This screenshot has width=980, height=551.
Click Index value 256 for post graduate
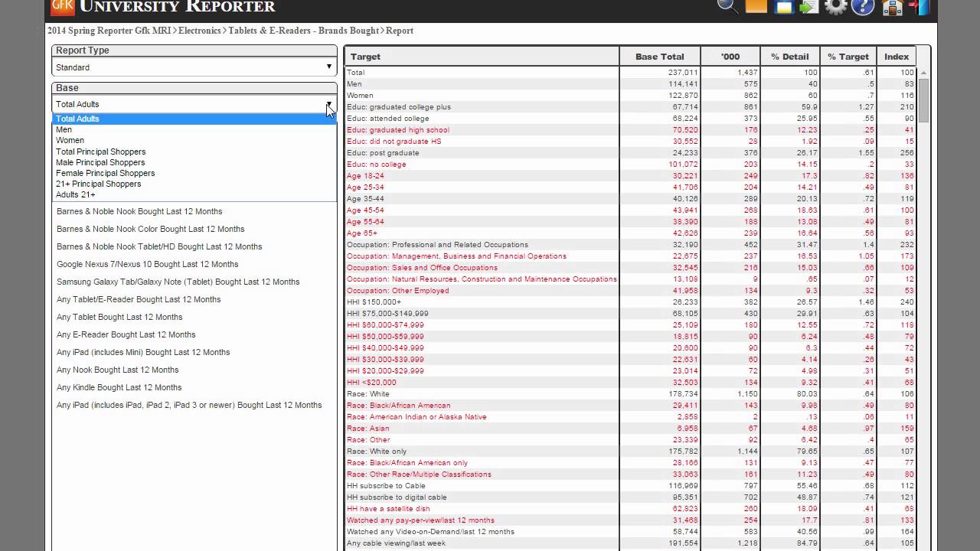pyautogui.click(x=907, y=153)
